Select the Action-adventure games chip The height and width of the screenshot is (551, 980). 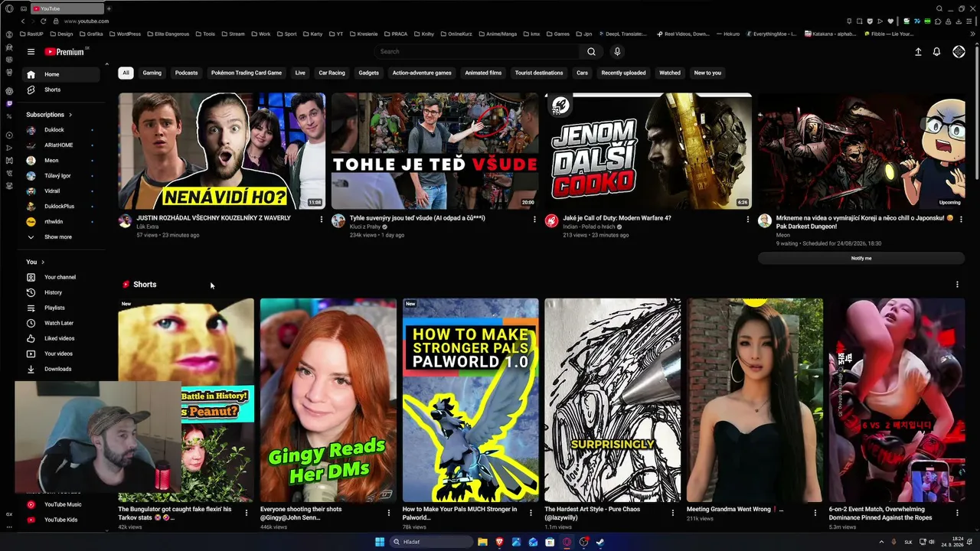(x=422, y=73)
